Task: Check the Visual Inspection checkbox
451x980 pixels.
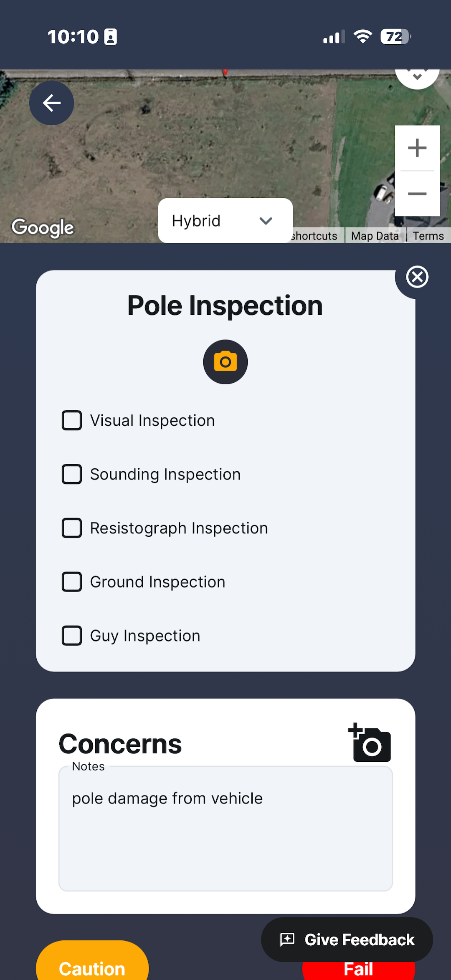Action: click(72, 420)
